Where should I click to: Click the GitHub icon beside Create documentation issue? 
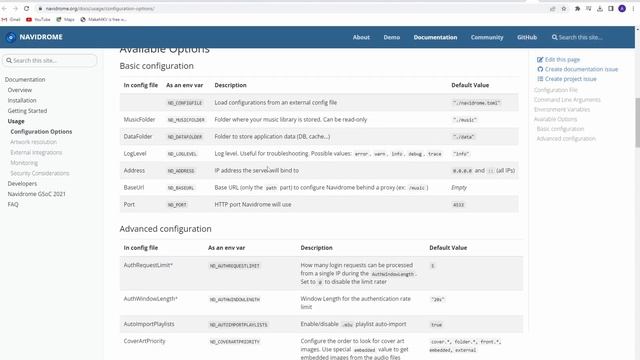tap(540, 69)
